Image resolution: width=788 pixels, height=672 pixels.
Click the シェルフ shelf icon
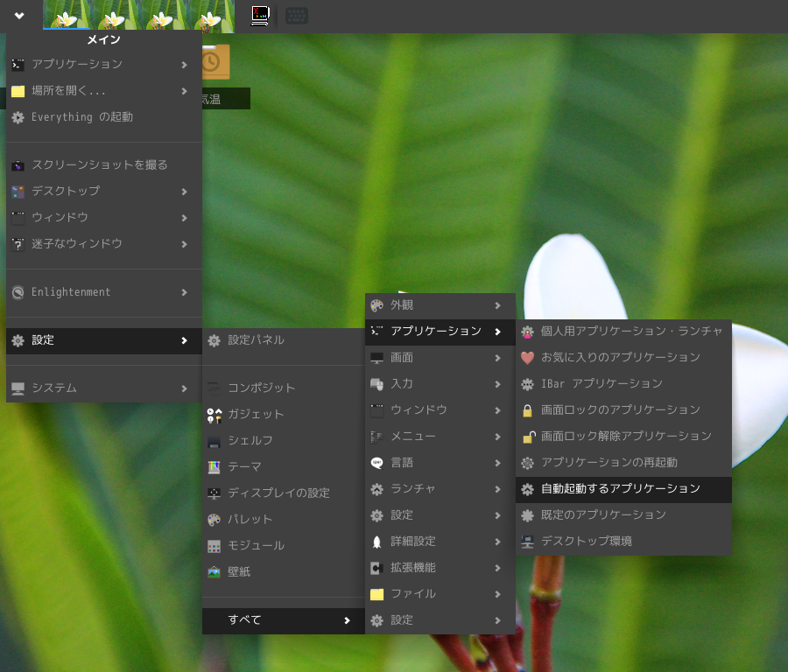tap(215, 442)
